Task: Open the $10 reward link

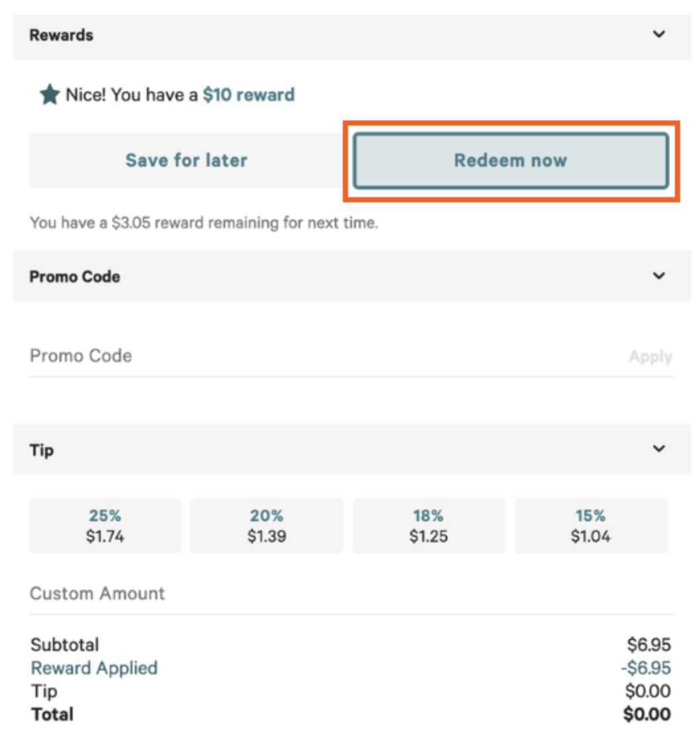Action: [249, 94]
